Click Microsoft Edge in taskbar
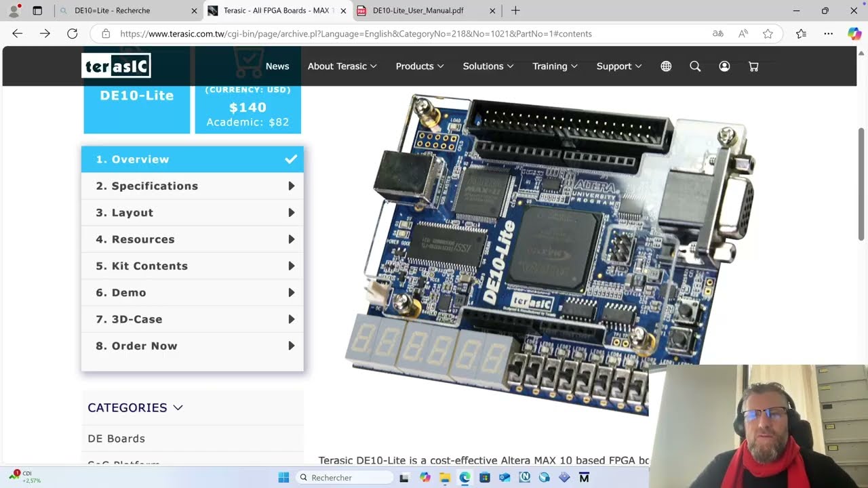 (465, 477)
